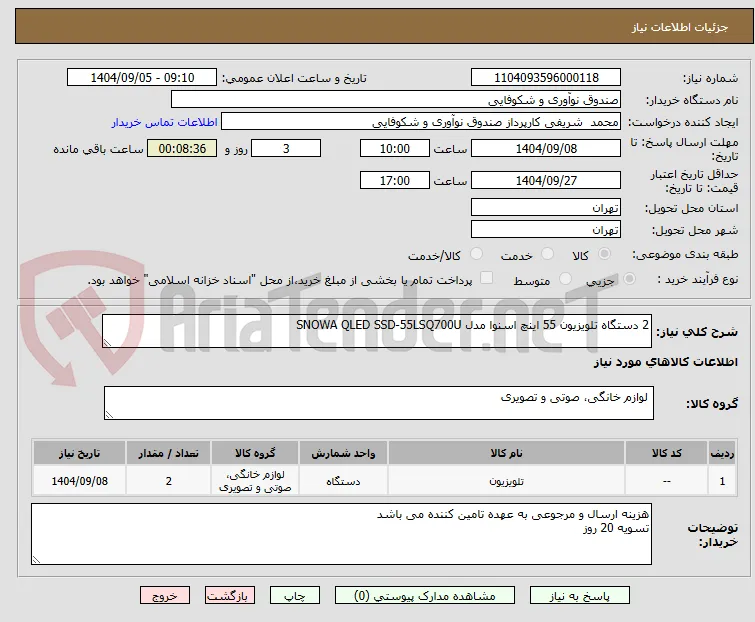Click the table cell لوازم خانگی، صوتی و تصویری
The height and width of the screenshot is (622, 755).
pyautogui.click(x=255, y=481)
